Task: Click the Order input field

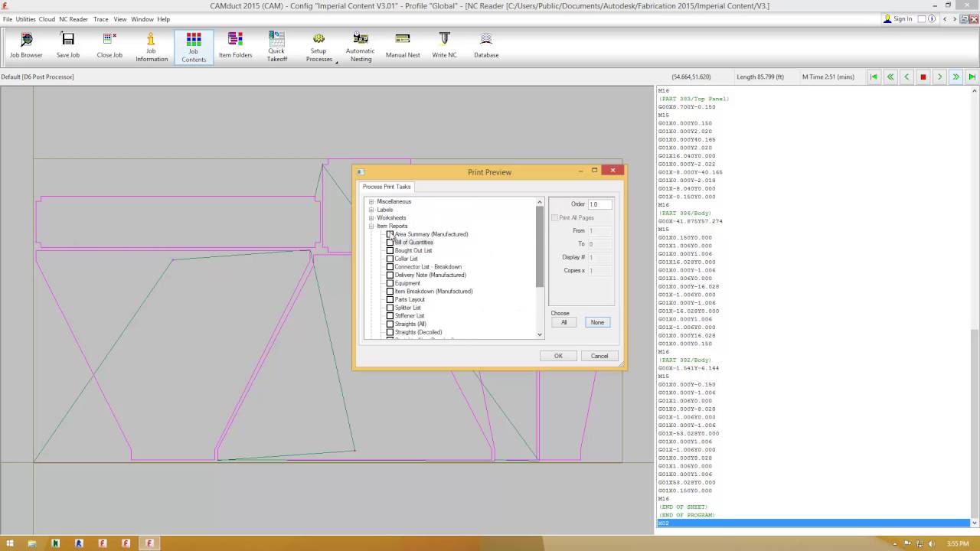Action: click(599, 204)
